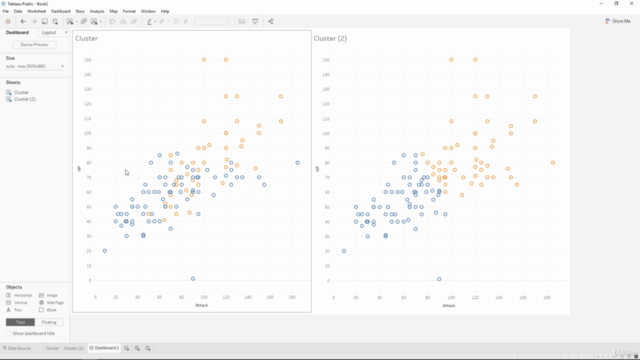Open the Analysis menu
This screenshot has width=640, height=360.
[97, 11]
